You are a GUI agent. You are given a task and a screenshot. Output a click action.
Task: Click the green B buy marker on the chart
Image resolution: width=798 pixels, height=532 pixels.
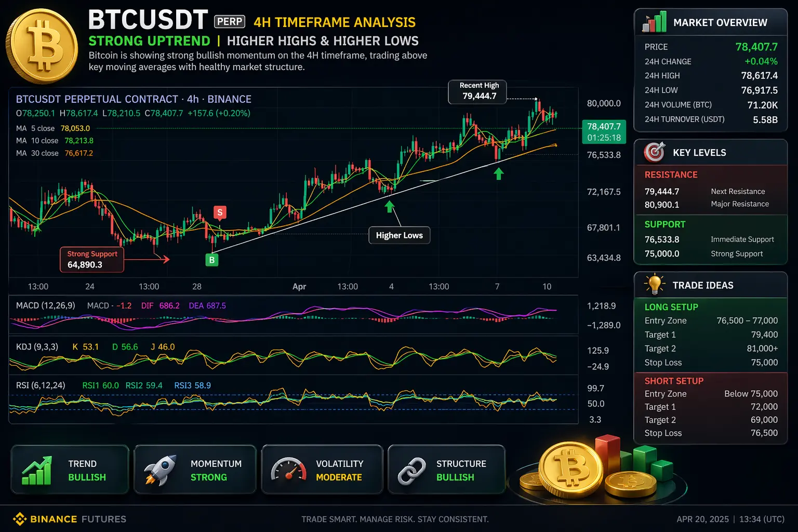point(211,260)
